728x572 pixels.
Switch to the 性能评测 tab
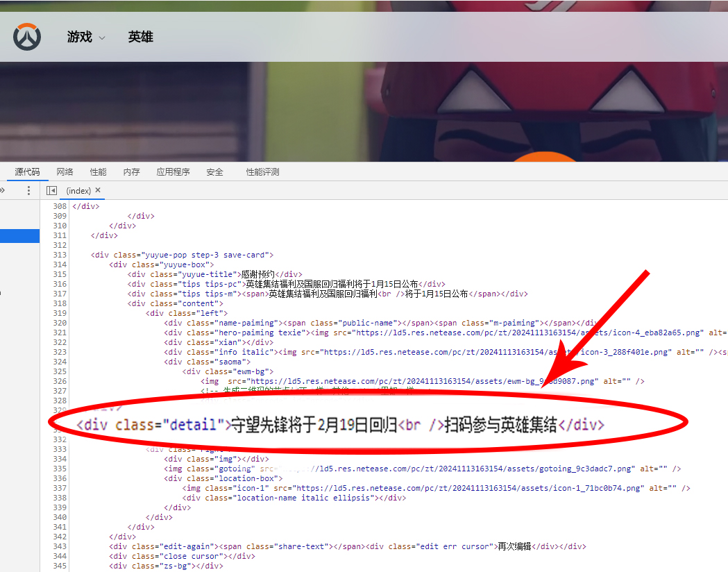point(263,171)
